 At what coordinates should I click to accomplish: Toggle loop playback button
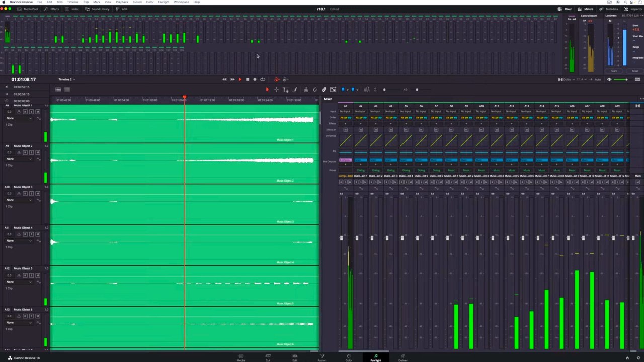tap(262, 79)
